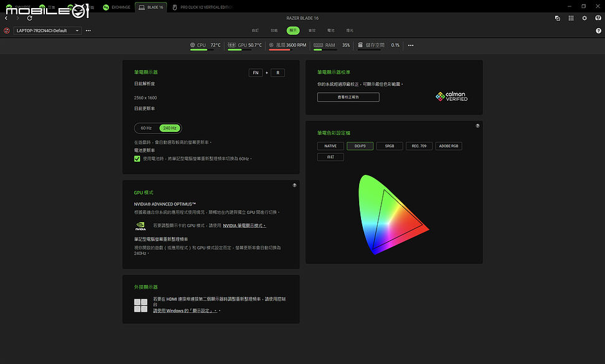Select SRGB color profile

(x=389, y=146)
